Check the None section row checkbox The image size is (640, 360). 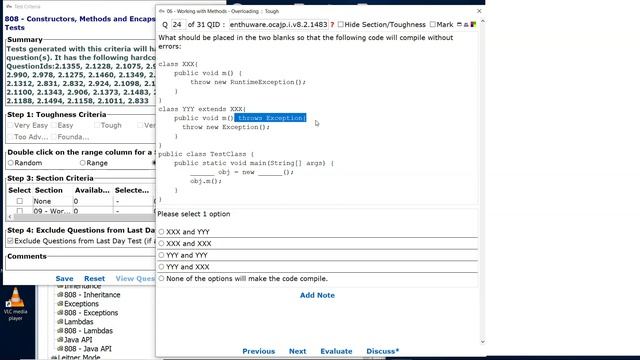click(20, 201)
